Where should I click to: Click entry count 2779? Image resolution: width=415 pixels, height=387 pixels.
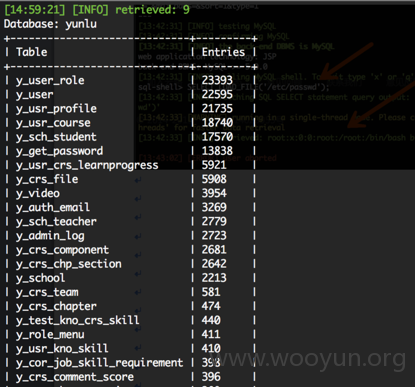pos(214,221)
